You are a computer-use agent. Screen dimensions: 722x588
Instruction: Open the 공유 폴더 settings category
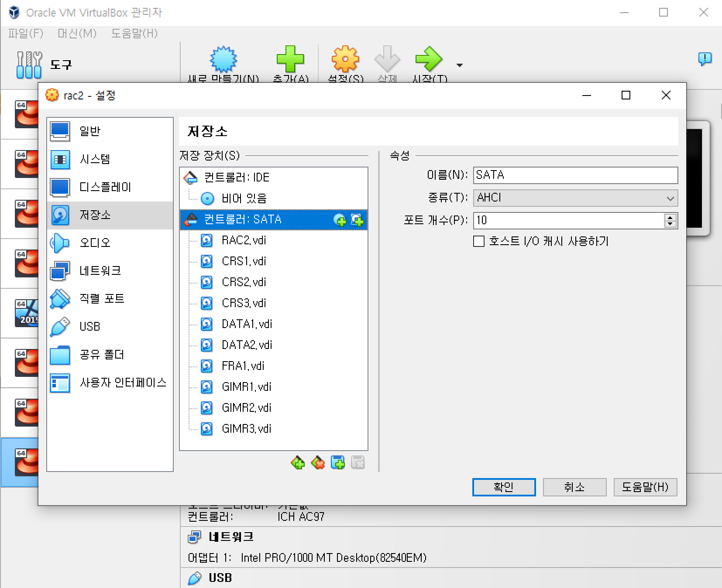(110, 355)
